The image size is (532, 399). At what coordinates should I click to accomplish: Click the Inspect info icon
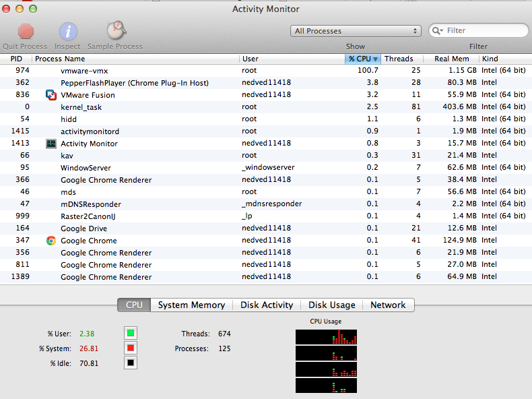click(68, 32)
